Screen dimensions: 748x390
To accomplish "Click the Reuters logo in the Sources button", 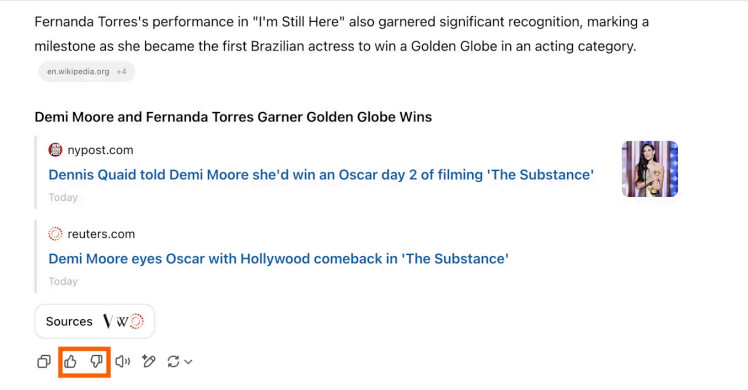I will pos(136,321).
